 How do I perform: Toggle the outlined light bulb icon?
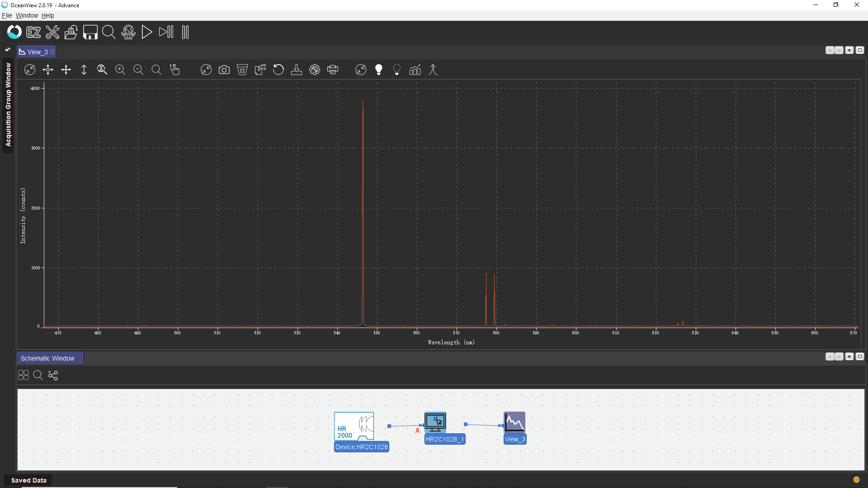(396, 70)
